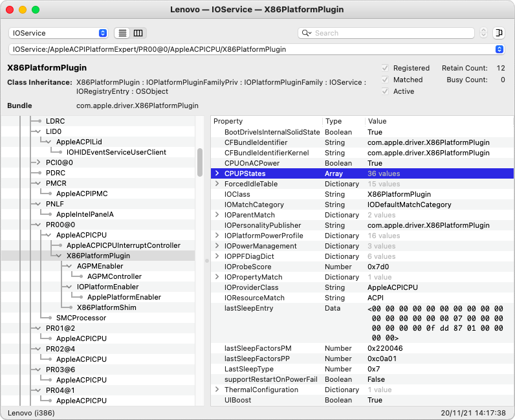Select the CPUOnACPower property row
Image resolution: width=515 pixels, height=420 pixels.
pyautogui.click(x=362, y=163)
